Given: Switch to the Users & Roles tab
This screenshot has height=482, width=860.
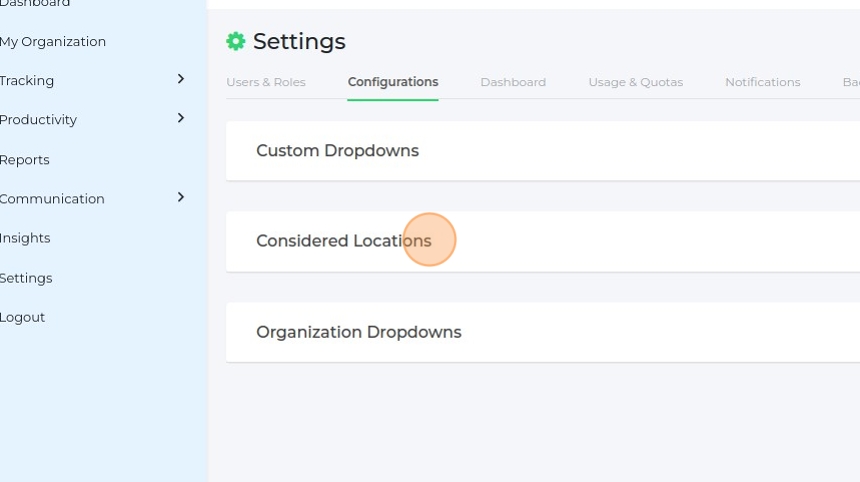Looking at the screenshot, I should 266,82.
